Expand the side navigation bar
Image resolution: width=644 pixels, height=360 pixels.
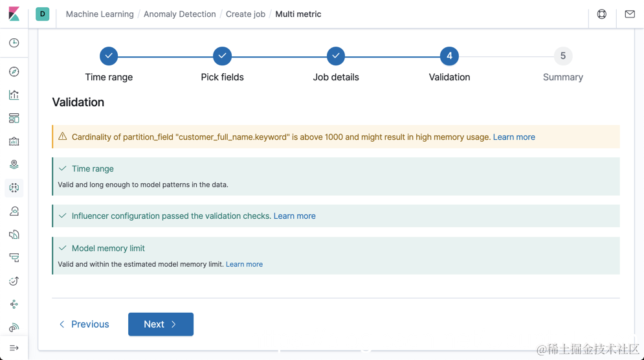click(14, 348)
